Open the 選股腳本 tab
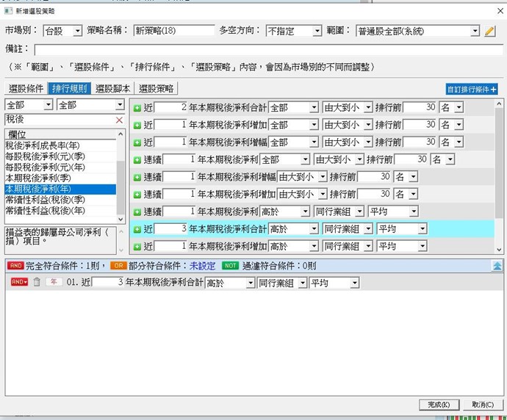 [113, 89]
